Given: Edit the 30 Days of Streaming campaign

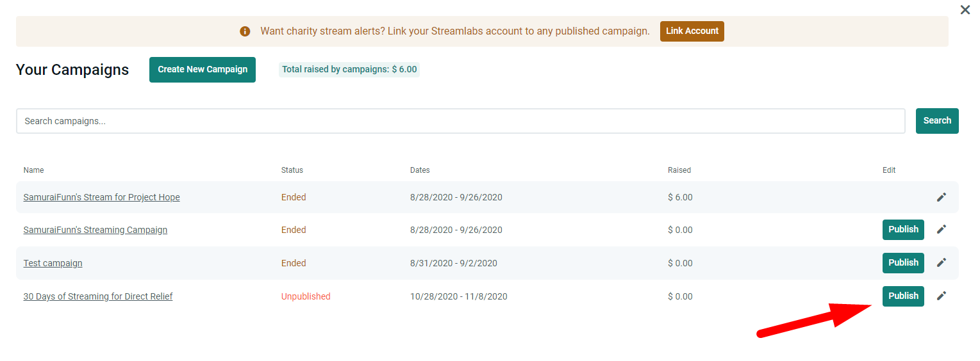Looking at the screenshot, I should pyautogui.click(x=941, y=296).
